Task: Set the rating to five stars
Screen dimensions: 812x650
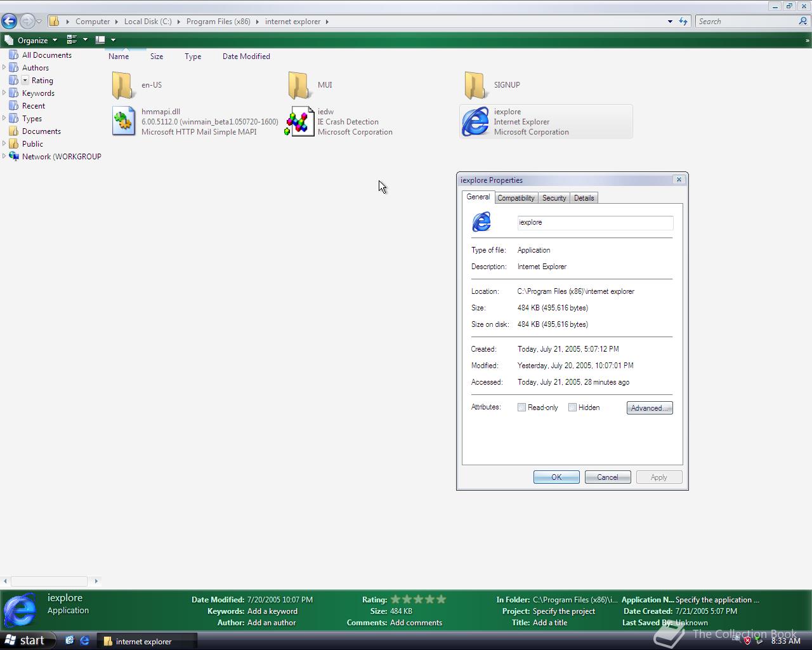Action: pos(442,599)
